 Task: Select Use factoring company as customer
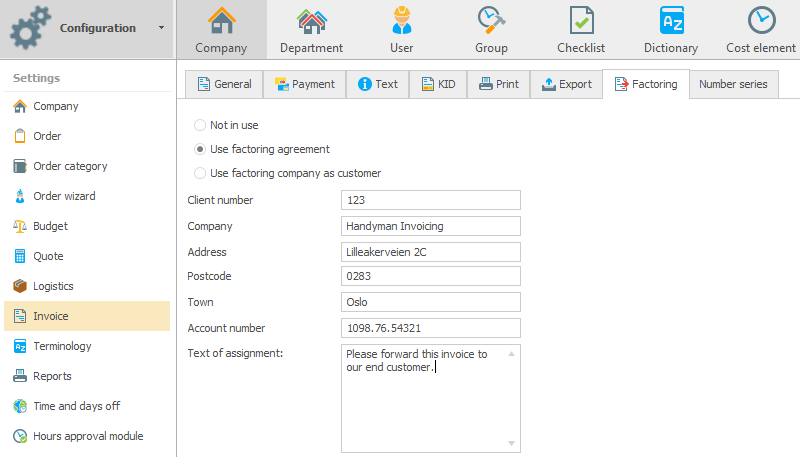tap(200, 173)
